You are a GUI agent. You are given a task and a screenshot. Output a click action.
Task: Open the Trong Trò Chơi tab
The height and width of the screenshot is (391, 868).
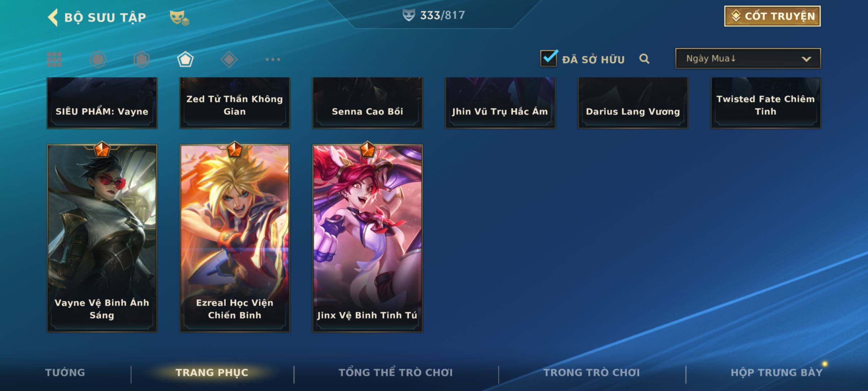coord(592,373)
